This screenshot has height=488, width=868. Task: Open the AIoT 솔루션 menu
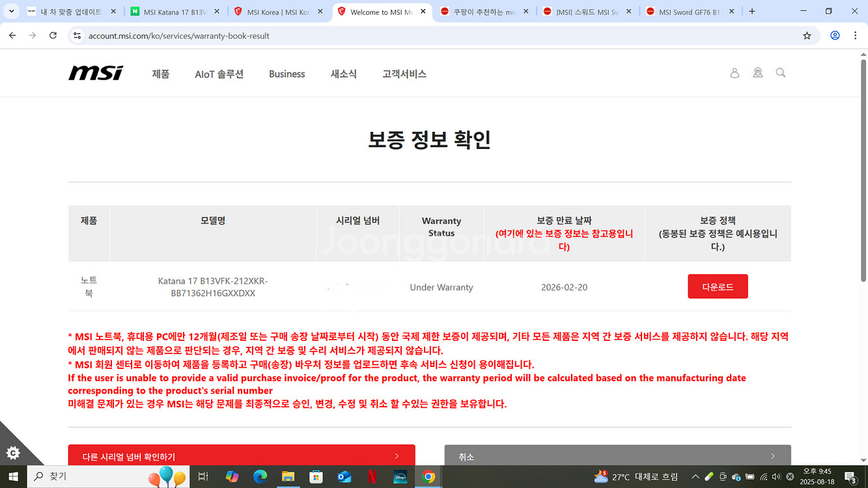click(219, 74)
